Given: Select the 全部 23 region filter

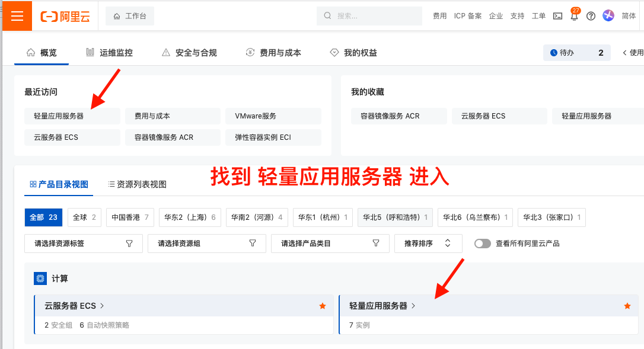Looking at the screenshot, I should [43, 217].
